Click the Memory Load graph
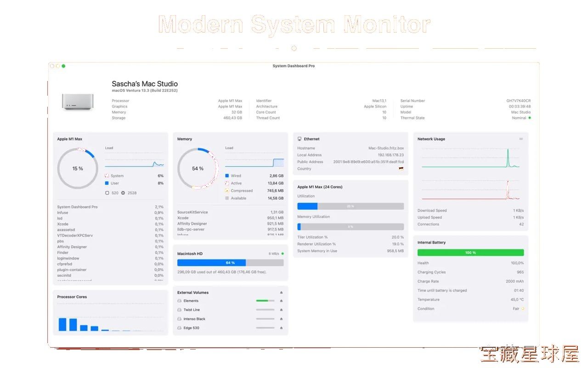The height and width of the screenshot is (368, 588). coord(254,159)
